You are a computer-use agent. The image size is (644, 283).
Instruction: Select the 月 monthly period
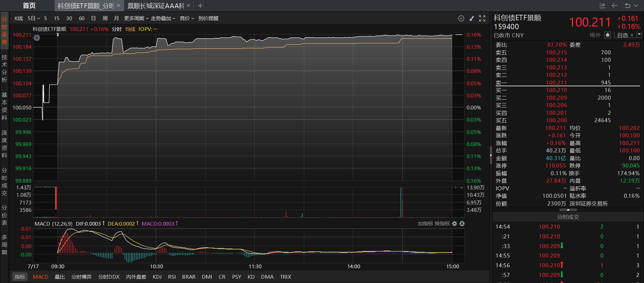pyautogui.click(x=116, y=18)
